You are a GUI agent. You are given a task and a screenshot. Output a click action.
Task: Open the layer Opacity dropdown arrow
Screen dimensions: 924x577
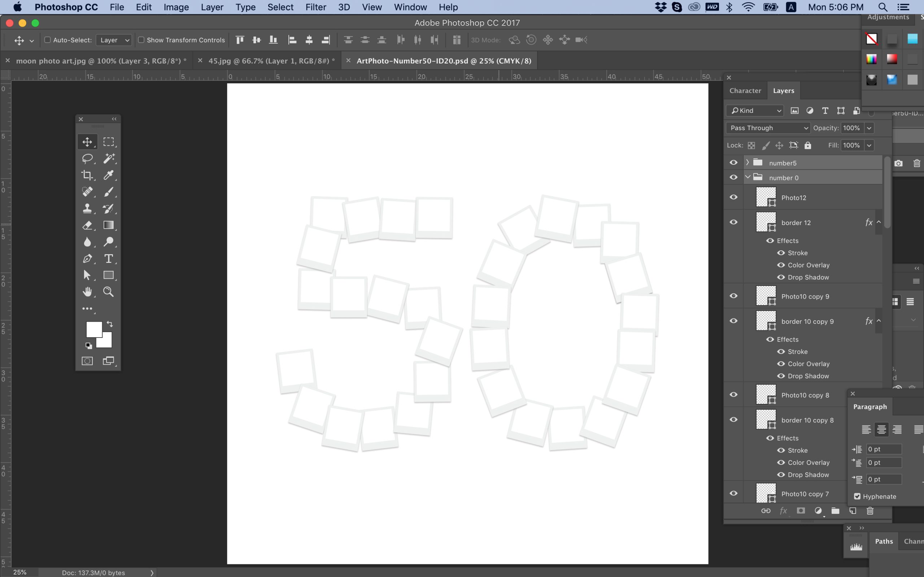[869, 128]
